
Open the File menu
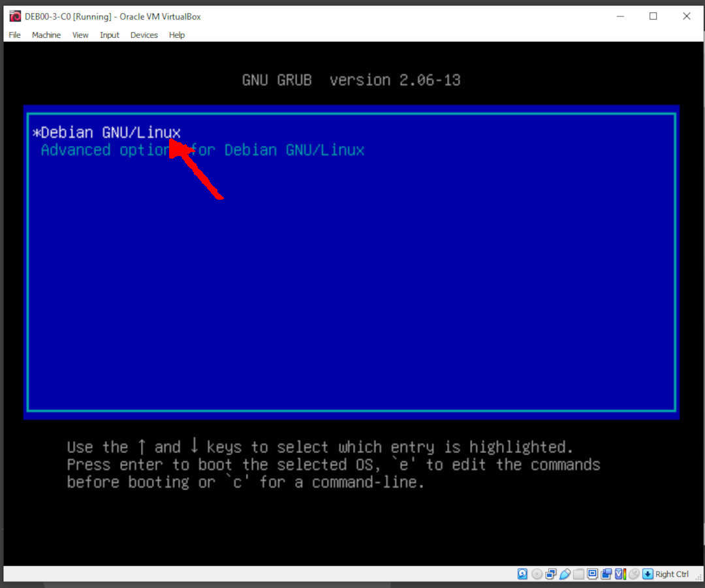14,35
